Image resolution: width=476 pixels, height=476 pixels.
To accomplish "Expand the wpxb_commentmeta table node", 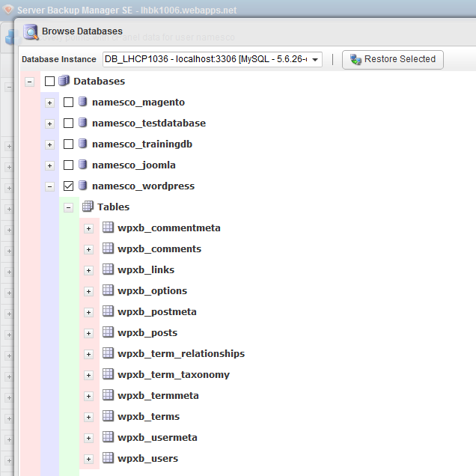I will click(88, 228).
